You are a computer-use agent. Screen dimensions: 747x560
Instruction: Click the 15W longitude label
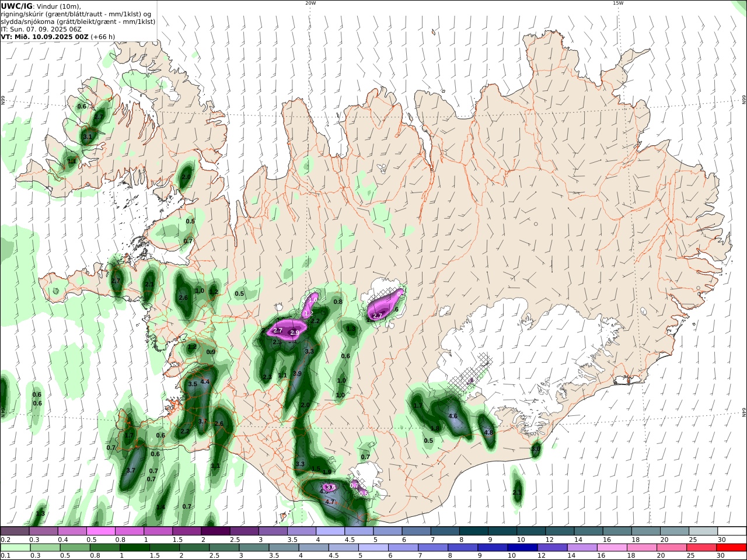point(618,3)
